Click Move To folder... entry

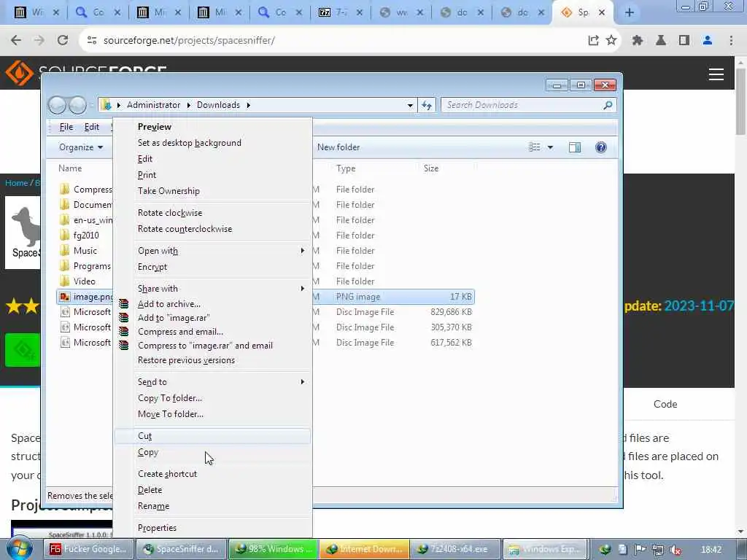click(x=212, y=414)
